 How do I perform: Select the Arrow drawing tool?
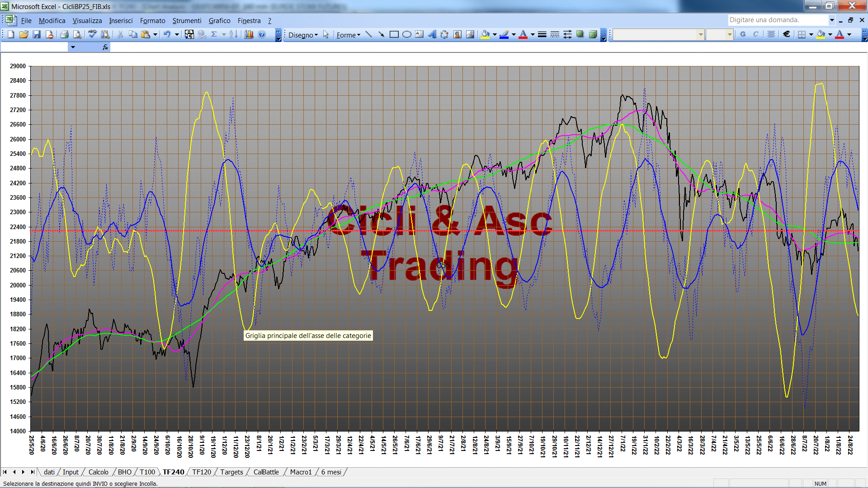pos(381,34)
